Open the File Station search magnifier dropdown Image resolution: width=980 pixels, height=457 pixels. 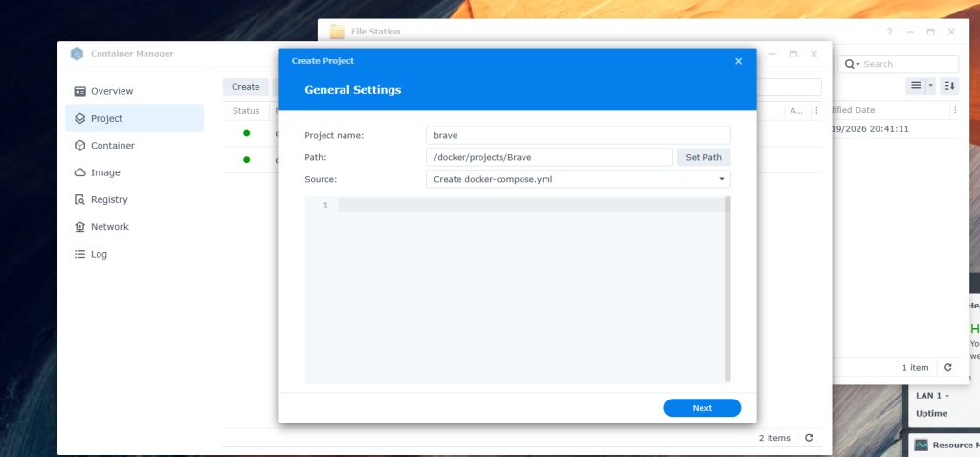pos(853,64)
